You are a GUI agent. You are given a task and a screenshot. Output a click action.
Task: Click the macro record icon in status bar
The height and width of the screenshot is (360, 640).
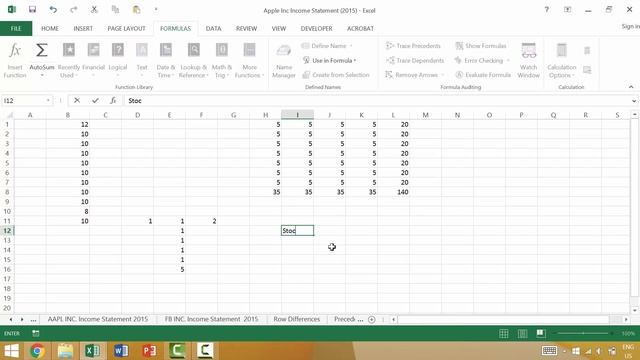[36, 333]
